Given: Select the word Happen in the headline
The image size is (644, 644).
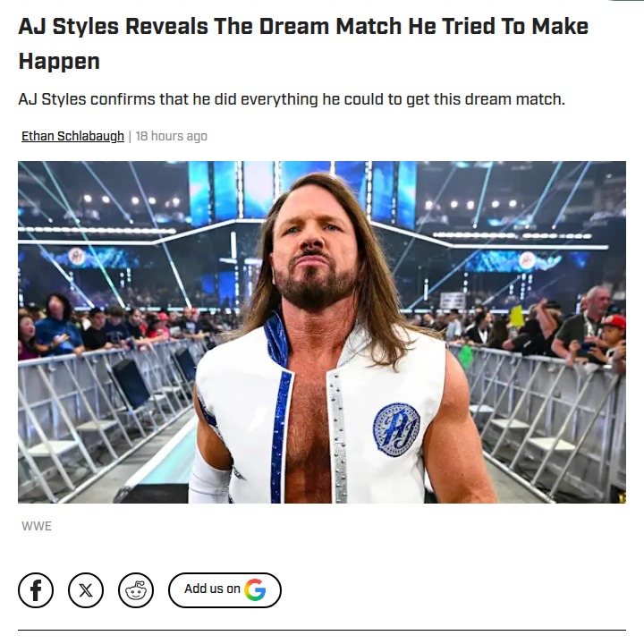Looking at the screenshot, I should (59, 61).
